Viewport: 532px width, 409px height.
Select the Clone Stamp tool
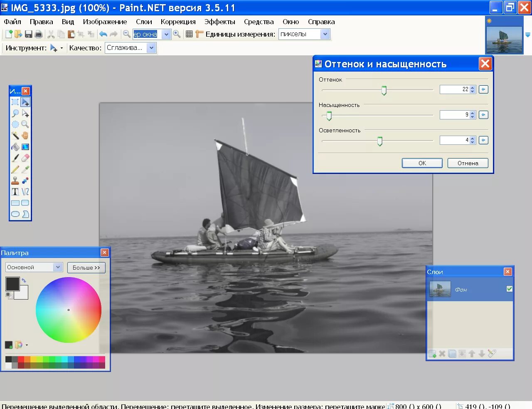point(15,181)
